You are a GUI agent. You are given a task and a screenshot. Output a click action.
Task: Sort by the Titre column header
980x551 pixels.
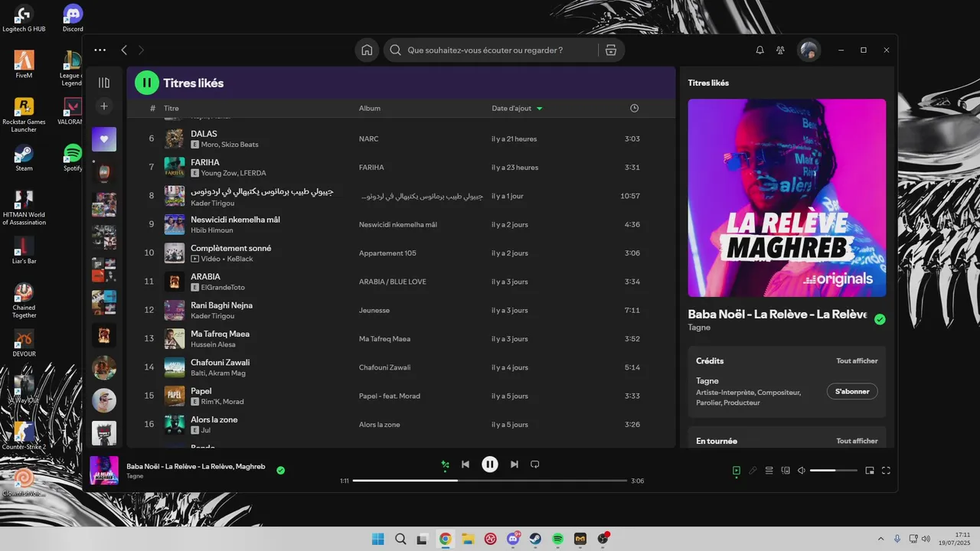tap(171, 109)
